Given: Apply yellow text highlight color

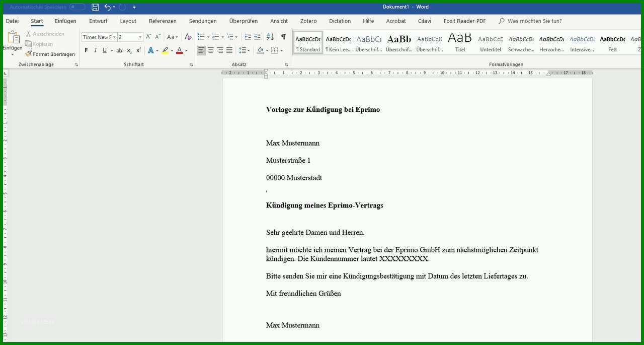Looking at the screenshot, I should (x=165, y=50).
